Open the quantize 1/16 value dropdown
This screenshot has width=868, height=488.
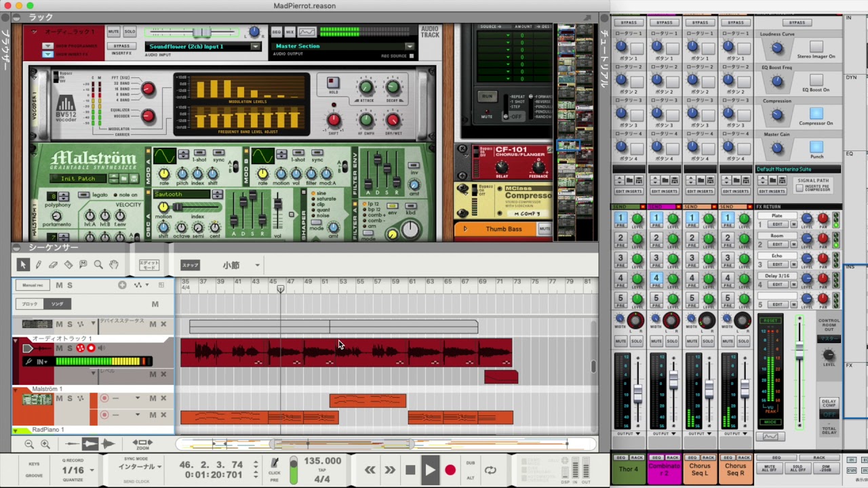(x=92, y=470)
